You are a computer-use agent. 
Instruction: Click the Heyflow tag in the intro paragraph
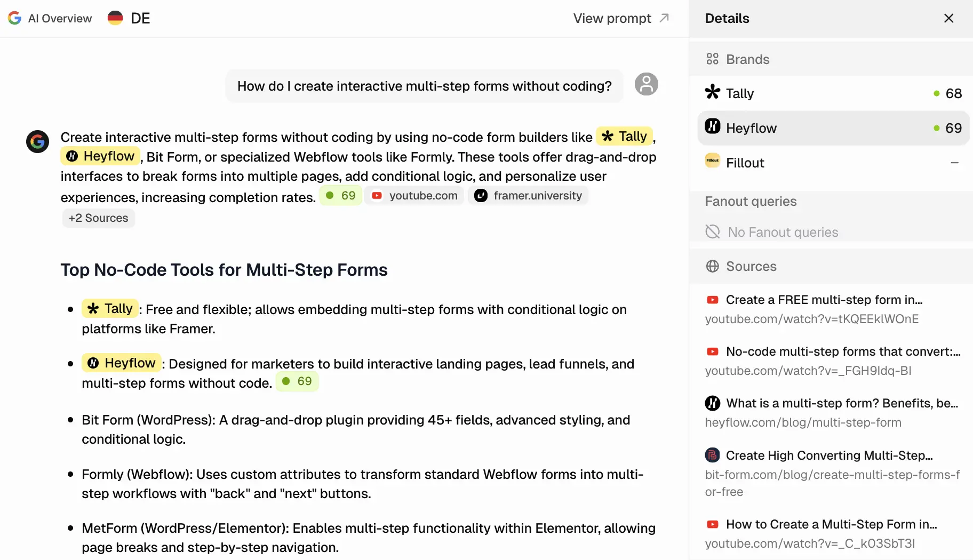tap(100, 156)
